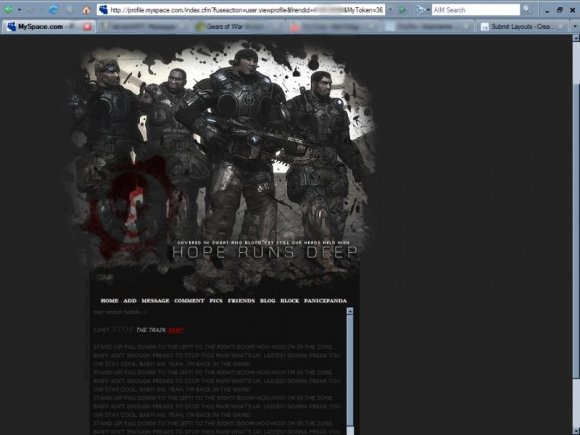Open the FRIENDS profile link
580x435 pixels.
tap(241, 301)
